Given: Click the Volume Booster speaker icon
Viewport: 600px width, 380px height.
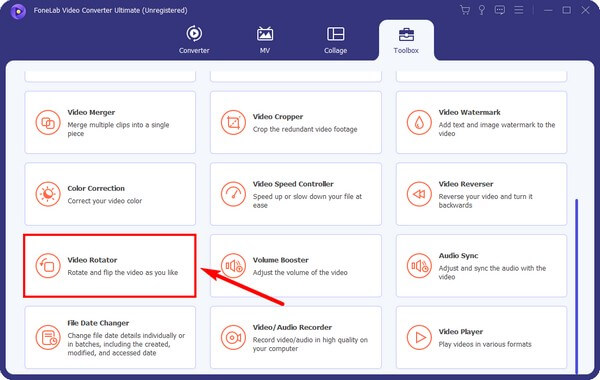Looking at the screenshot, I should tap(233, 266).
